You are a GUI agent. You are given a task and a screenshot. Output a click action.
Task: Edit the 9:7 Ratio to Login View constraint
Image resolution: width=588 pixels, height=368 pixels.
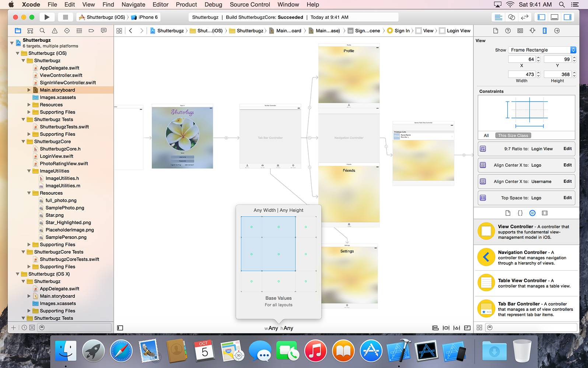coord(567,149)
